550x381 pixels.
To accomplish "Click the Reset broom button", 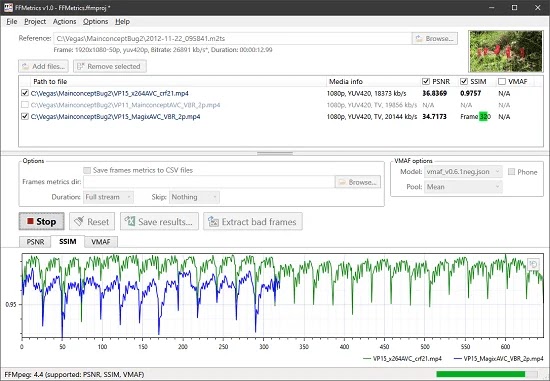I will (79, 221).
